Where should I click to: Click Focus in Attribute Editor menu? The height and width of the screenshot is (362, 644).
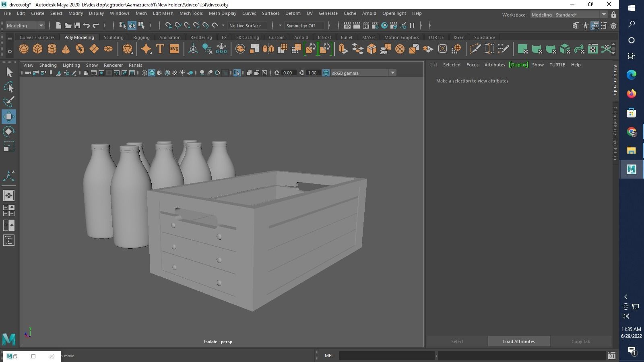point(472,65)
